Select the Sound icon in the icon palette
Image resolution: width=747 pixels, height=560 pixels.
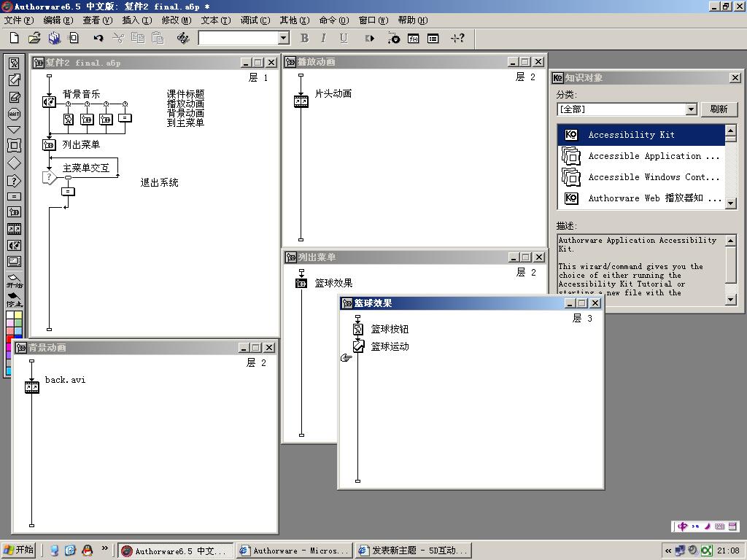coord(15,245)
